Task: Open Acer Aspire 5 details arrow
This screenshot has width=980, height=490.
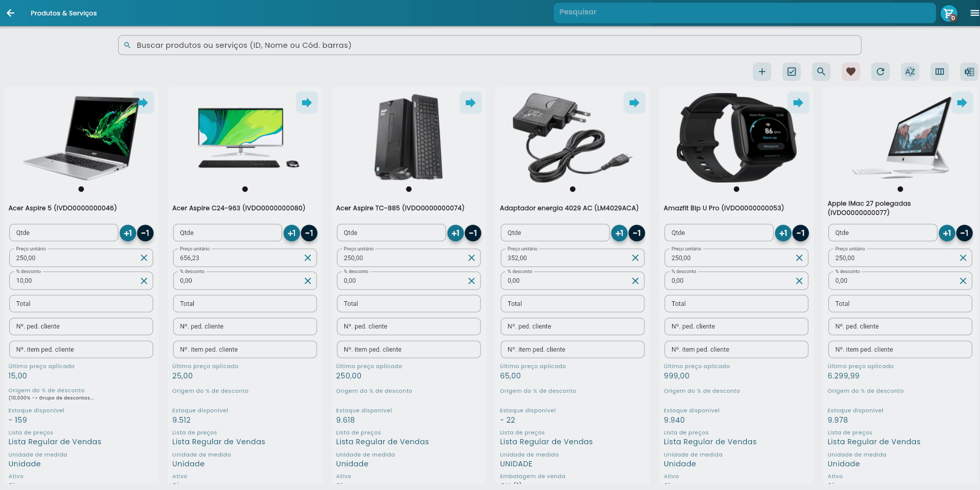Action: [143, 103]
